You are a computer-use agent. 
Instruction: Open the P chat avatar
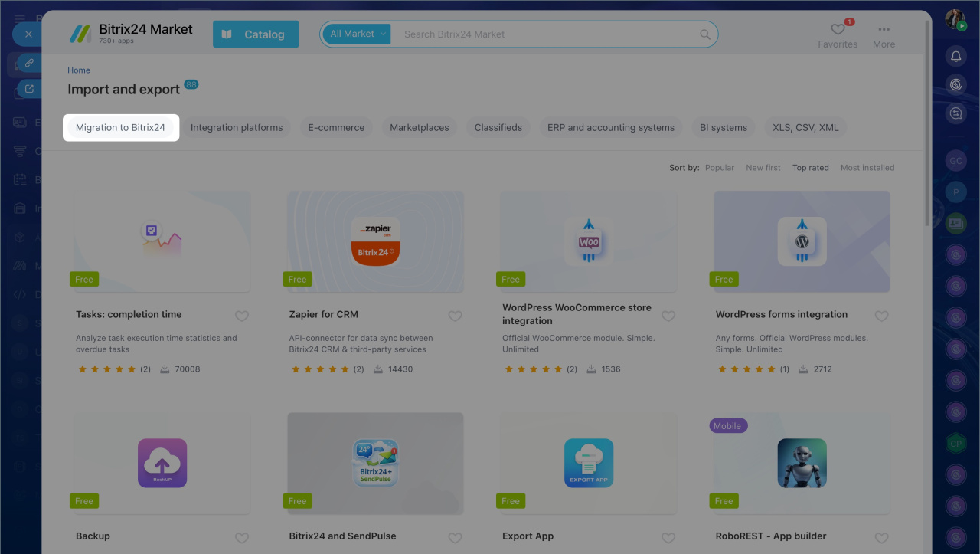(x=955, y=192)
